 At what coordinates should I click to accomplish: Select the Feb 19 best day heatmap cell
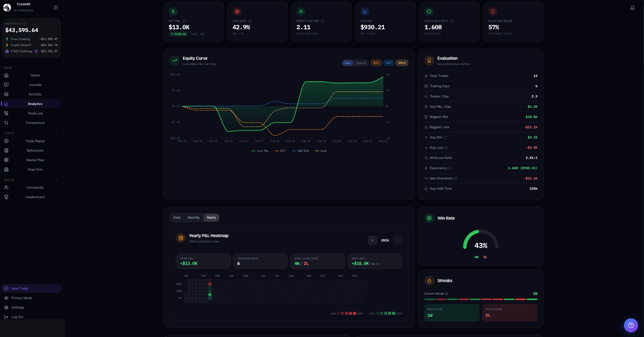pos(210,294)
